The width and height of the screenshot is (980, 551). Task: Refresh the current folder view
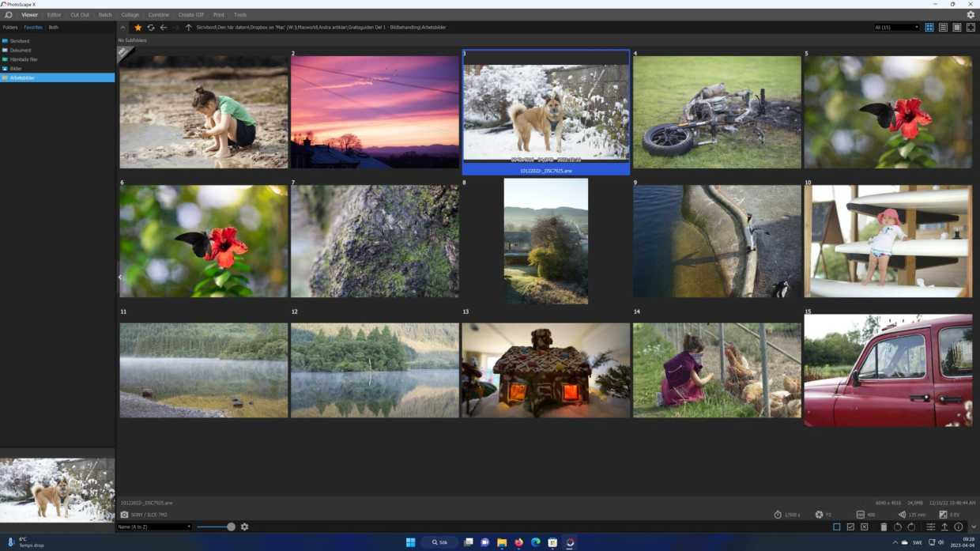tap(151, 27)
